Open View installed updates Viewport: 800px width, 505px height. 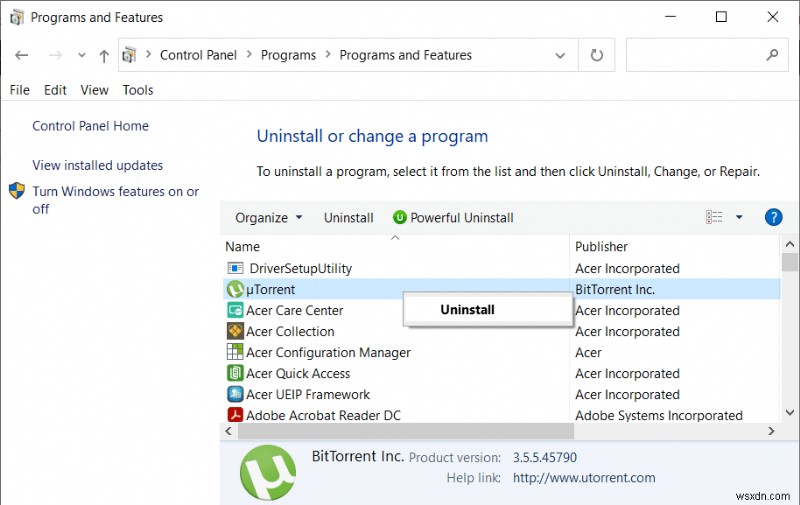click(97, 165)
